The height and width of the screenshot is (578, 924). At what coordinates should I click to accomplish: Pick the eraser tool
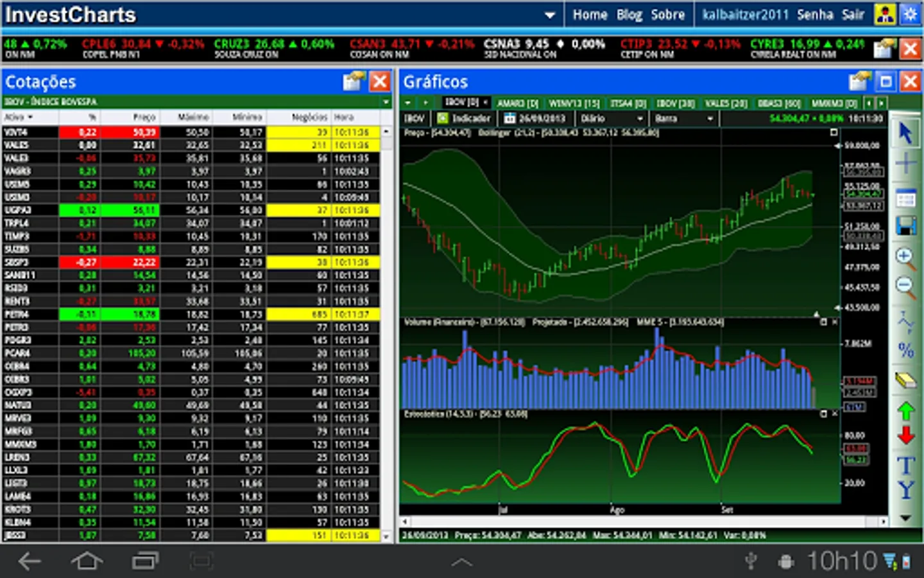905,380
